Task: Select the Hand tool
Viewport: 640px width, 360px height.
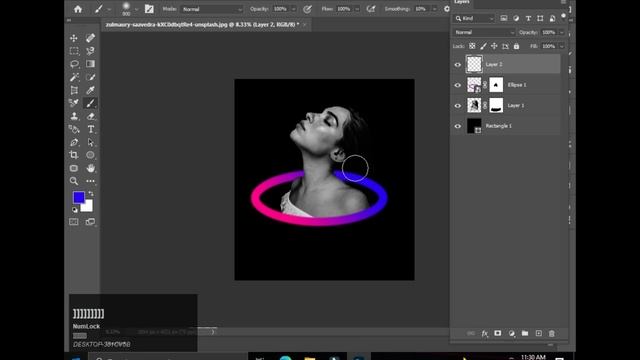Action: pyautogui.click(x=90, y=168)
